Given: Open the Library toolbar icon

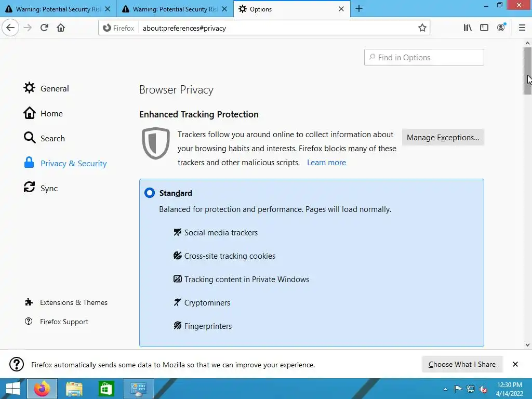Looking at the screenshot, I should (x=468, y=28).
